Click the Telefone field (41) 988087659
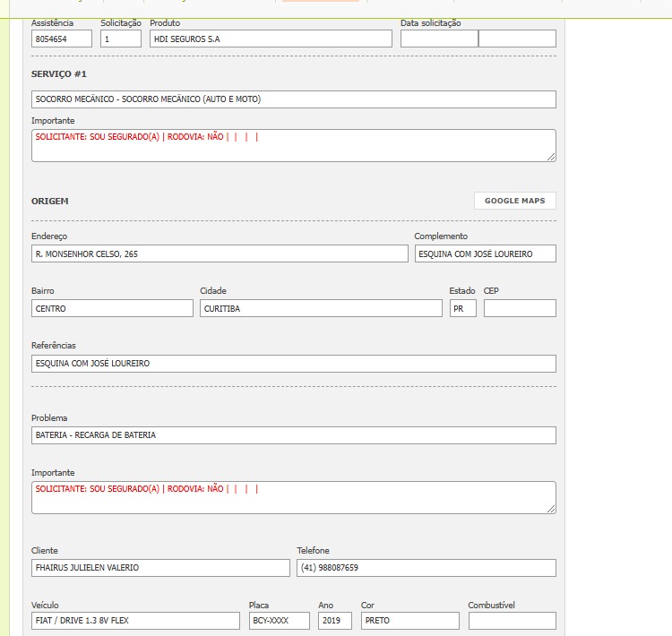The image size is (672, 636). [x=426, y=567]
